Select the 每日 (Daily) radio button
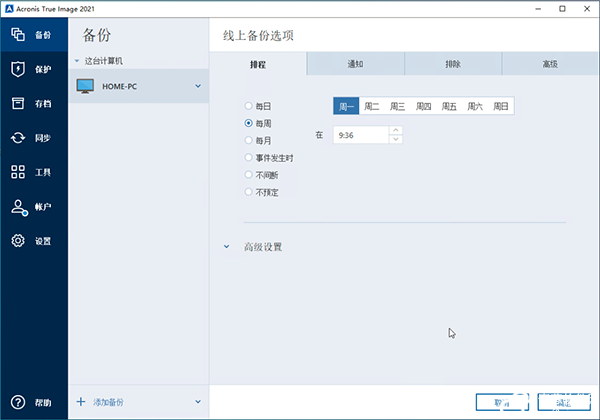 pos(249,106)
